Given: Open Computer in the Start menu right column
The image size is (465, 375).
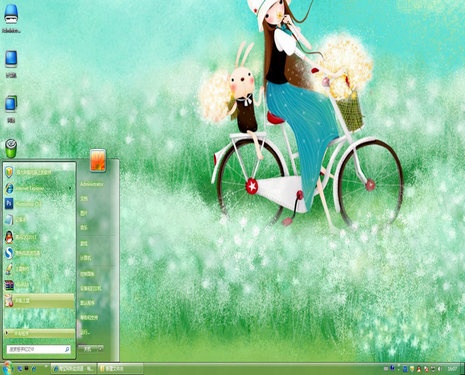Looking at the screenshot, I should click(x=86, y=258).
